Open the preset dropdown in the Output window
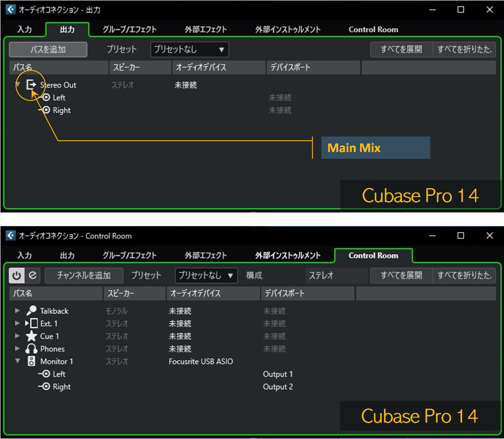 pyautogui.click(x=190, y=50)
